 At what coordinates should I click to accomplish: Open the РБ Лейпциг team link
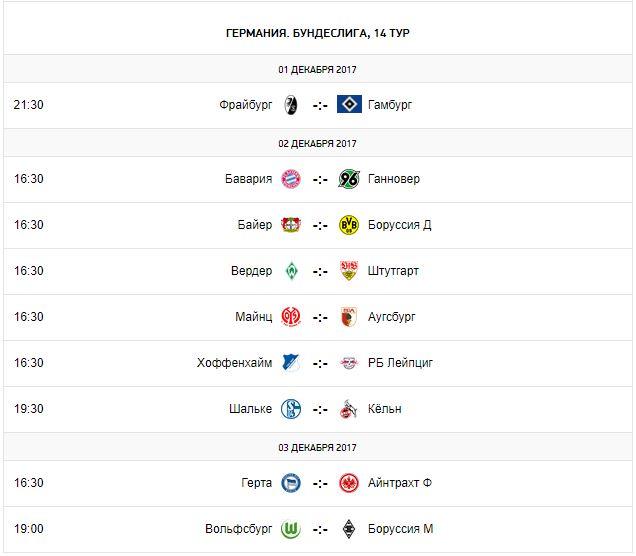click(x=401, y=363)
